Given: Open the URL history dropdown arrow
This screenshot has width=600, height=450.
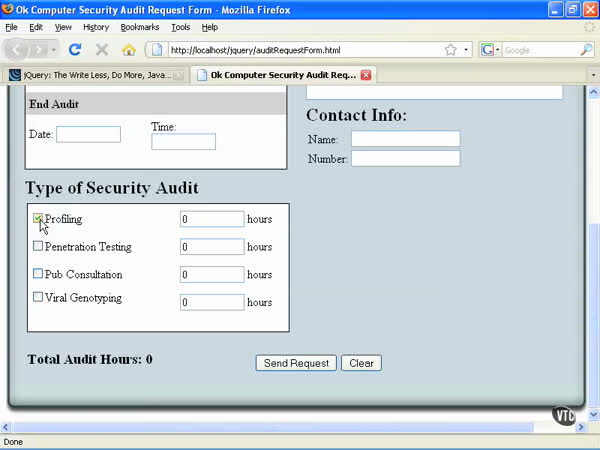Looking at the screenshot, I should [466, 49].
